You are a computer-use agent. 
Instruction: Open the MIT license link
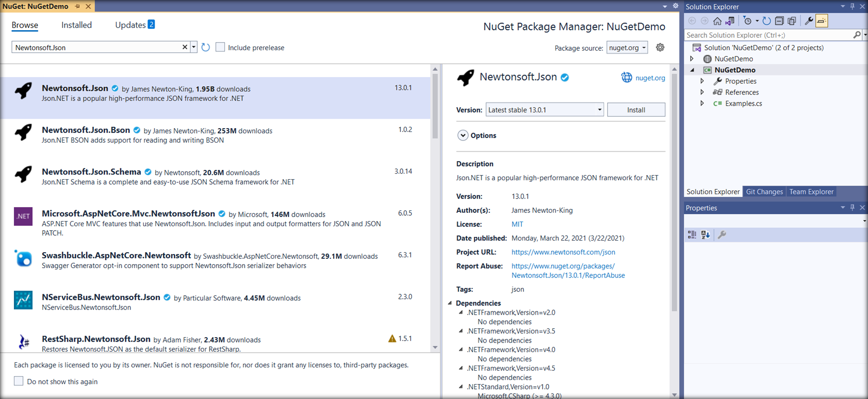[x=517, y=224]
